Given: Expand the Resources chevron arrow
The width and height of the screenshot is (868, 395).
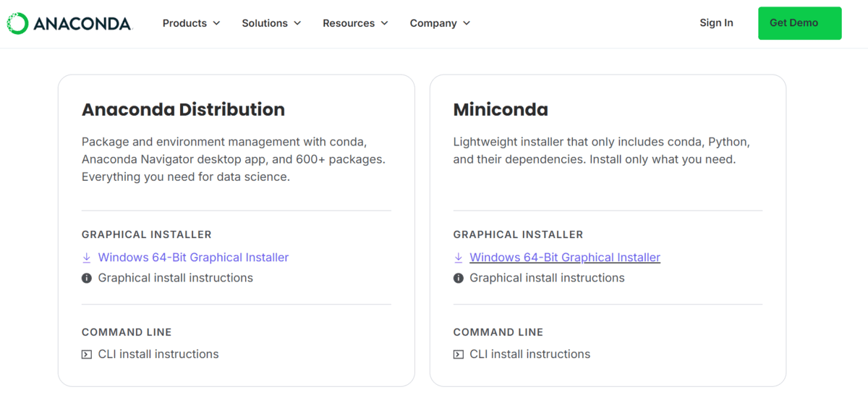Looking at the screenshot, I should coord(384,23).
